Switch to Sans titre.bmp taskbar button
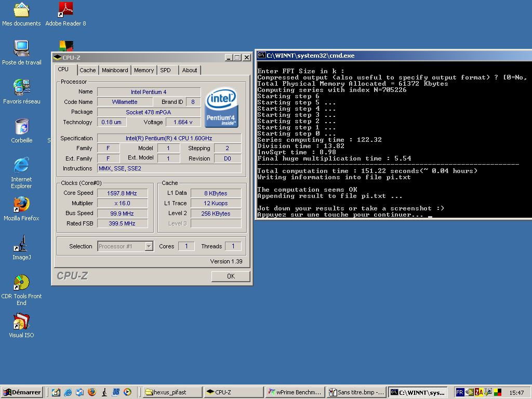532x399 pixels. [x=356, y=392]
